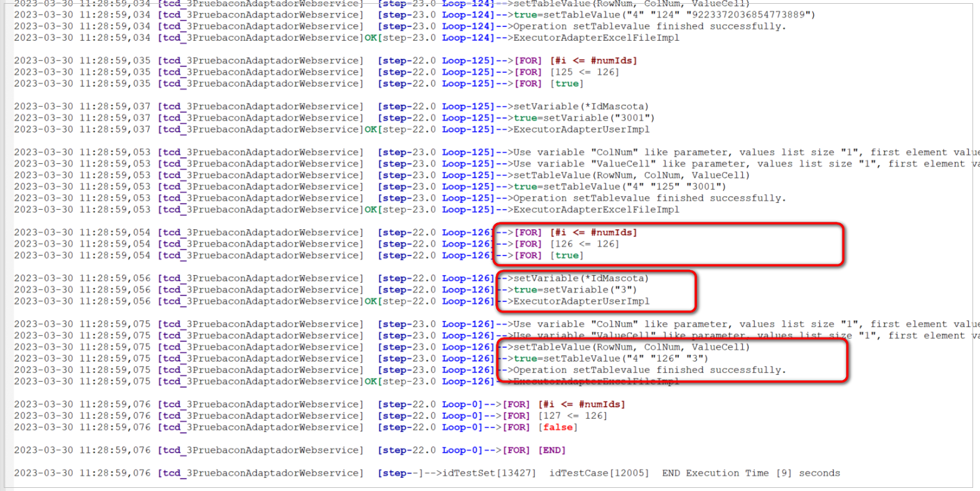The image size is (980, 491).
Task: Click the ExecutorAdapterUserImpl entry inside red box
Action: [580, 301]
